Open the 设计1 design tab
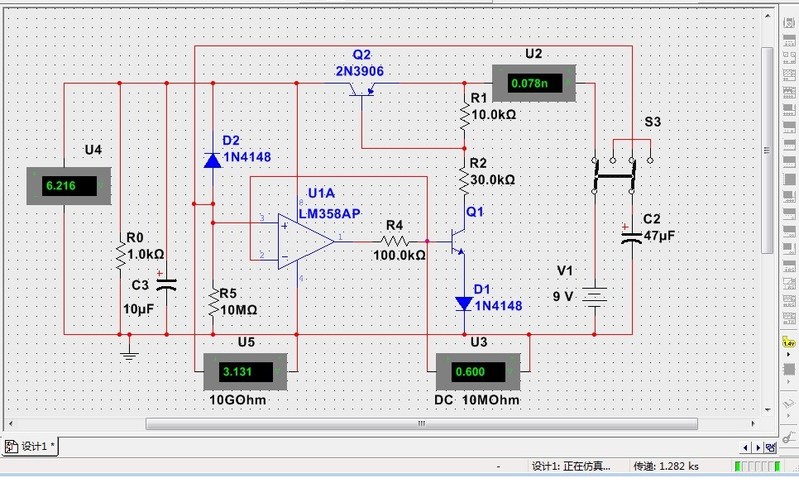Screen dimensions: 799x483 (32, 446)
